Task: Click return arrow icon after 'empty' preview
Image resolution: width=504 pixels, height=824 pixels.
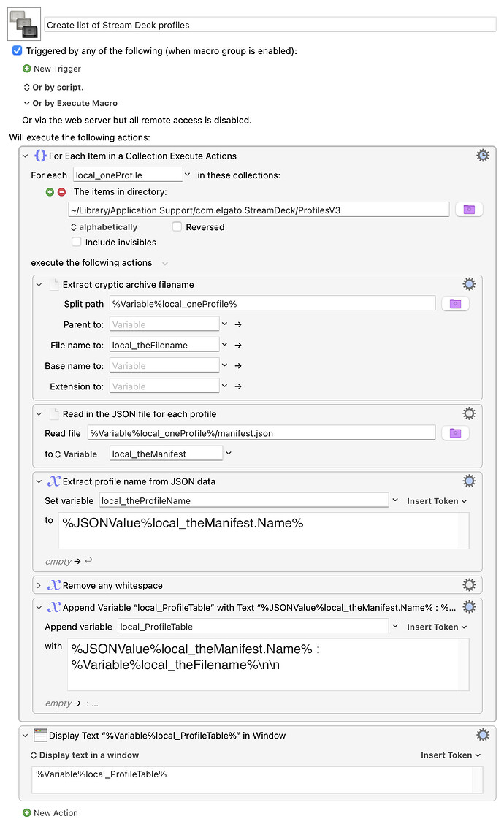Action: click(88, 561)
